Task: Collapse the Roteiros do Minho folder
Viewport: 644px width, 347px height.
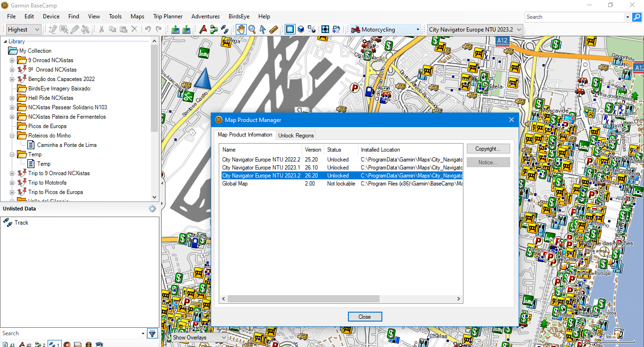Action: 12,136
